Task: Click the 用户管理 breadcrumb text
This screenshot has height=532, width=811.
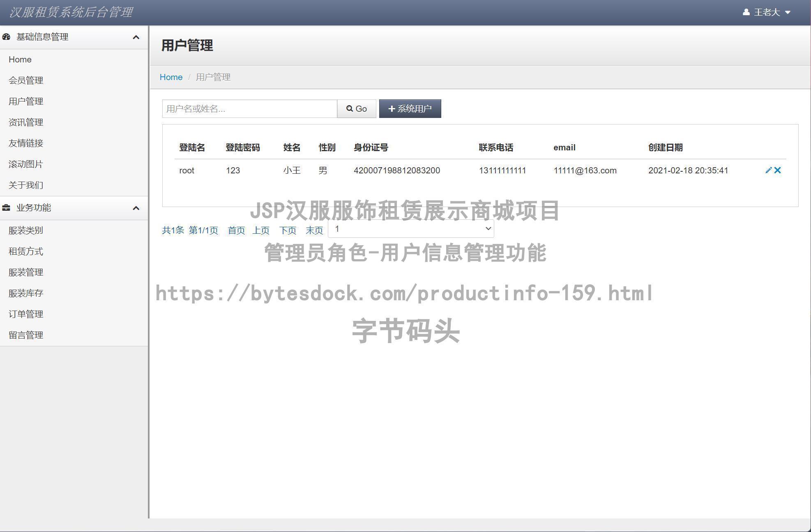Action: [213, 77]
